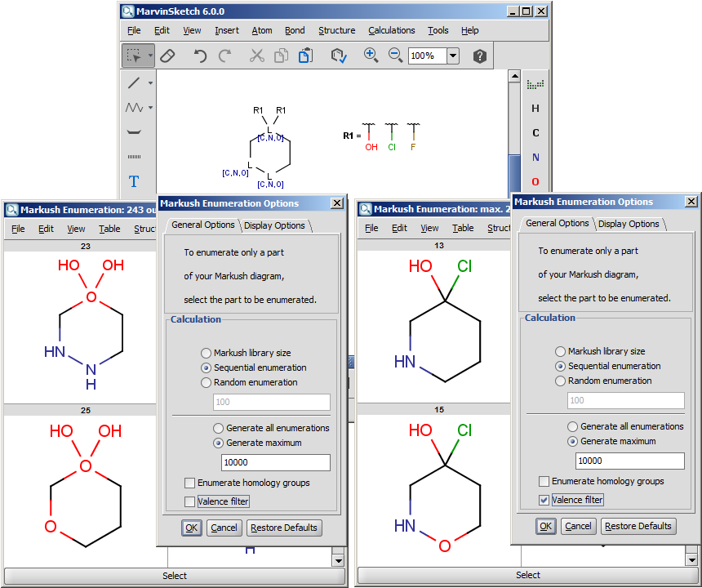Select Random enumeration in the left dialog

206,382
